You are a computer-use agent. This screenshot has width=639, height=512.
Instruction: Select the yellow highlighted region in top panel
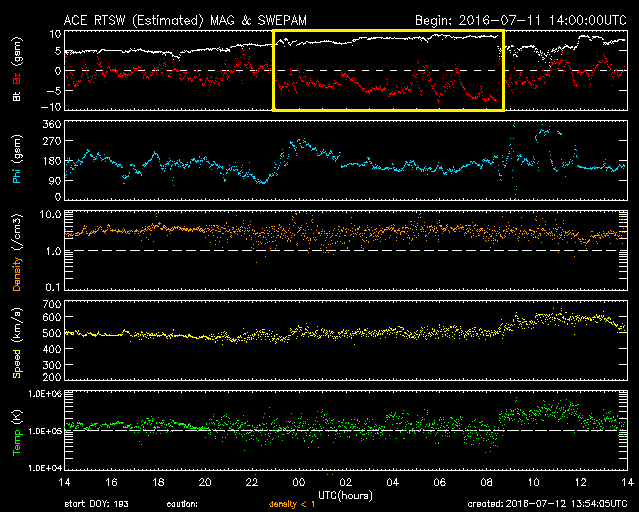[388, 70]
